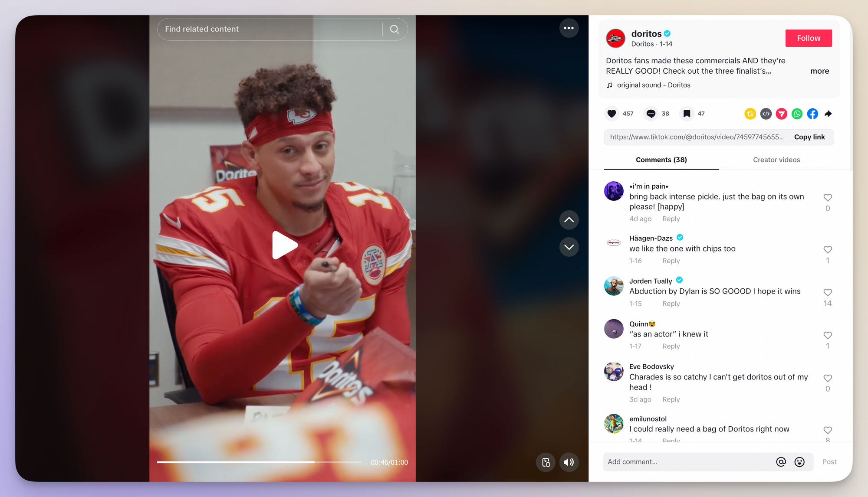
Task: Click the WhatsApp share icon
Action: point(797,113)
